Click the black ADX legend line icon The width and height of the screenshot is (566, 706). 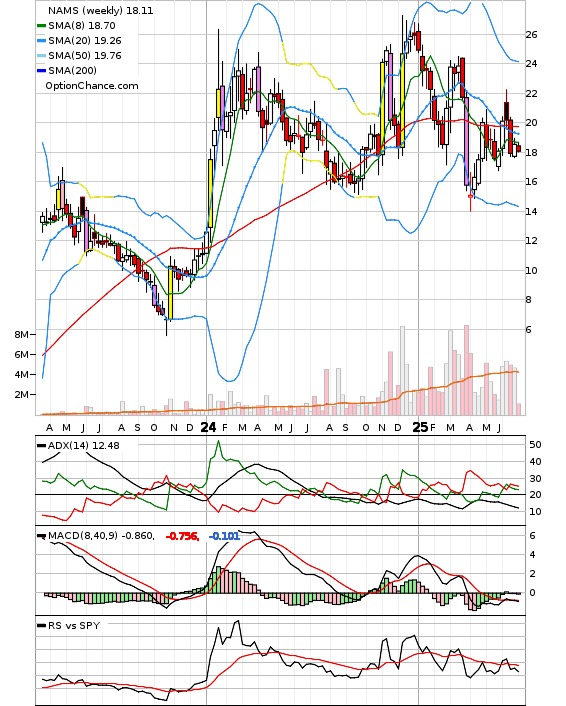click(x=41, y=446)
